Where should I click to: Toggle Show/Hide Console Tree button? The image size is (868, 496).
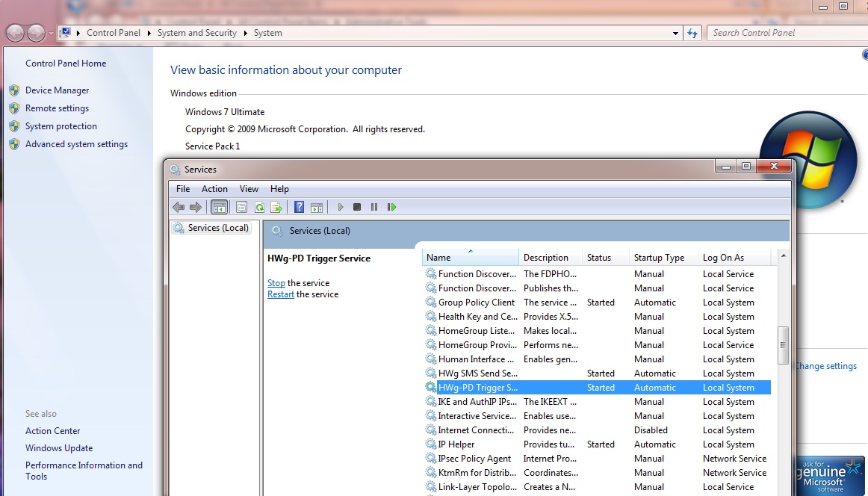(219, 207)
